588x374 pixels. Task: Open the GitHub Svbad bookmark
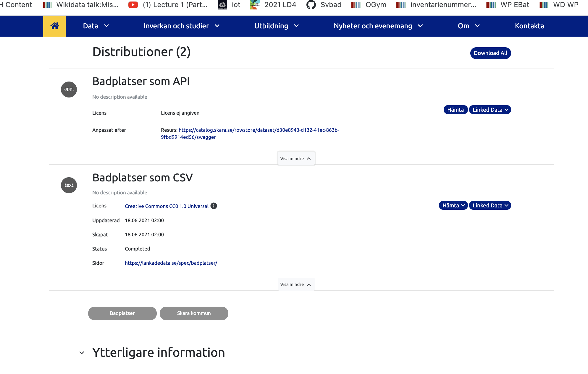click(x=324, y=5)
